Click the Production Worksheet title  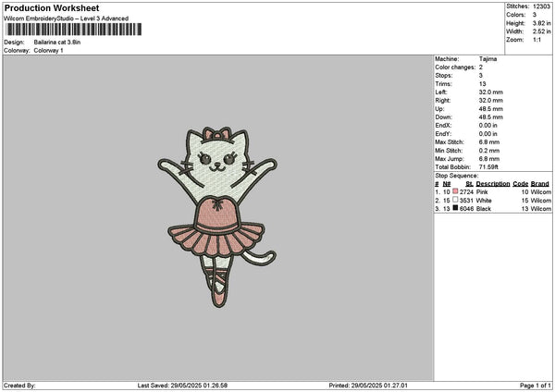coord(52,7)
